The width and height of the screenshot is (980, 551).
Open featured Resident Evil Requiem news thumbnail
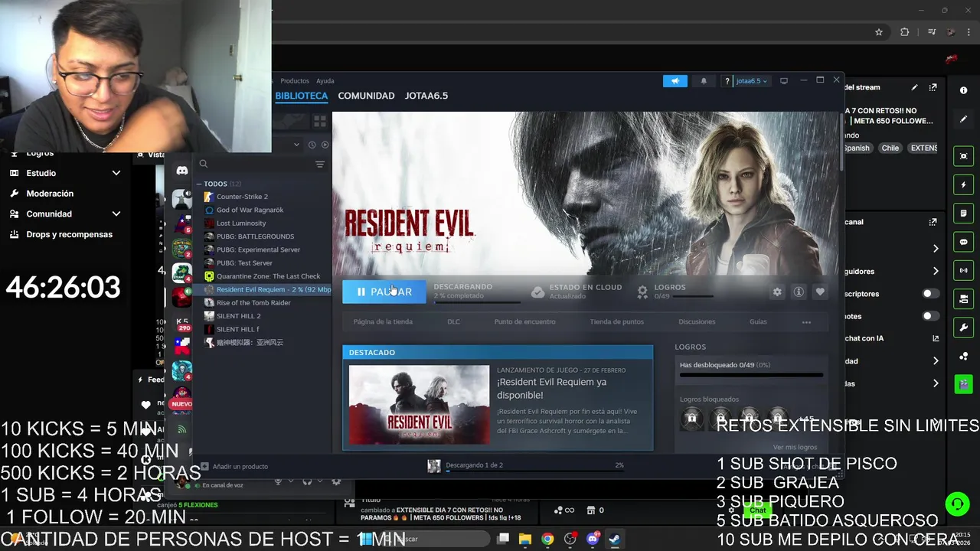tap(419, 404)
